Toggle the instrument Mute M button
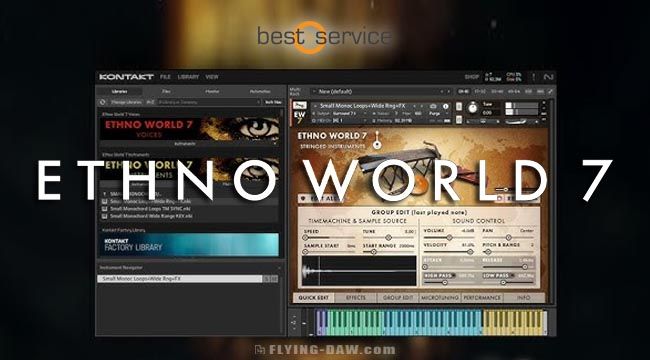Viewport: 650px width, 360px height. click(459, 120)
